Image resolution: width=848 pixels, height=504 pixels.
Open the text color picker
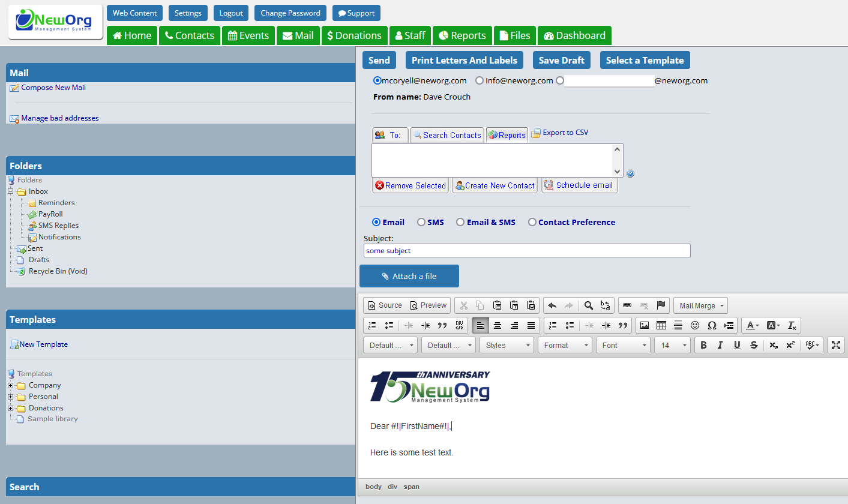point(752,325)
